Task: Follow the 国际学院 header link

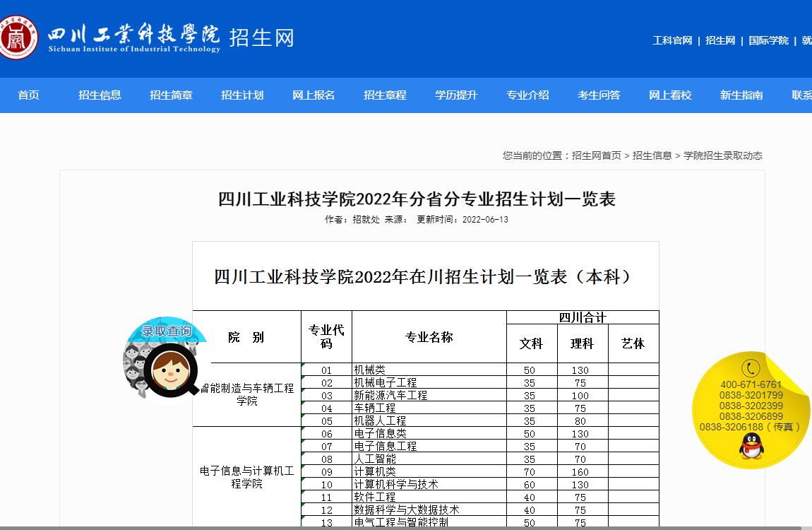Action: 768,40
